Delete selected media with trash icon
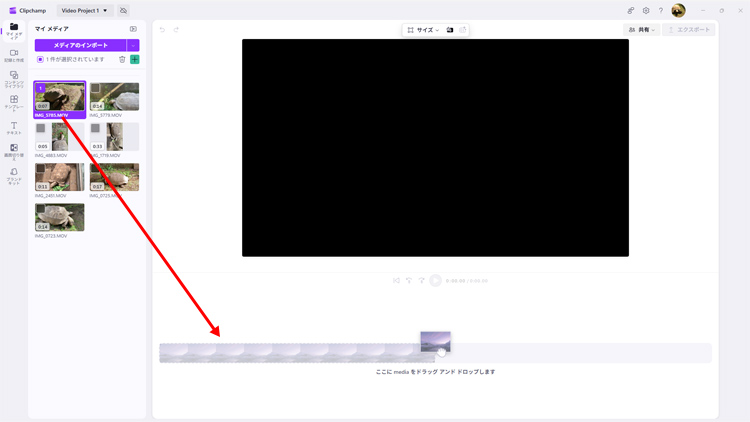 click(x=122, y=59)
